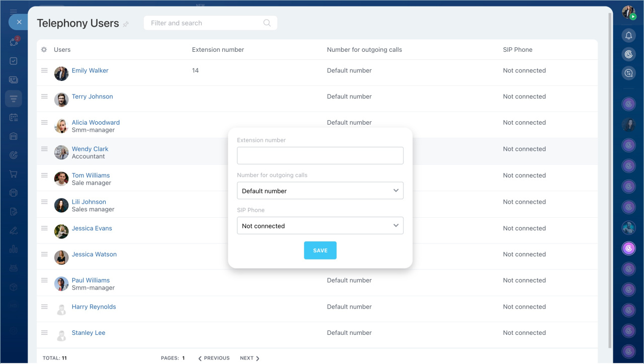This screenshot has width=644, height=364.
Task: Click the pin star next to Telephony Users
Action: click(126, 24)
